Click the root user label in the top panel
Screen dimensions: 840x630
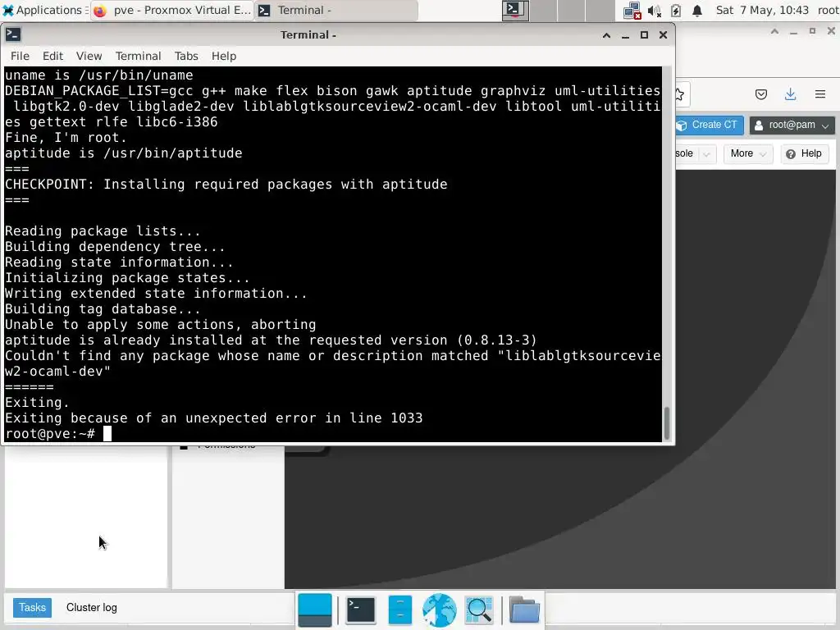[x=828, y=10]
